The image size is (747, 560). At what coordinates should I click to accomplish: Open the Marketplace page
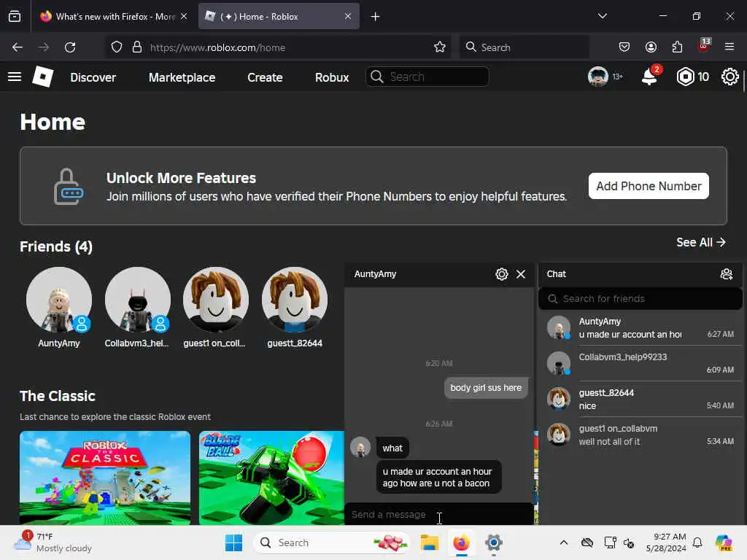[182, 77]
